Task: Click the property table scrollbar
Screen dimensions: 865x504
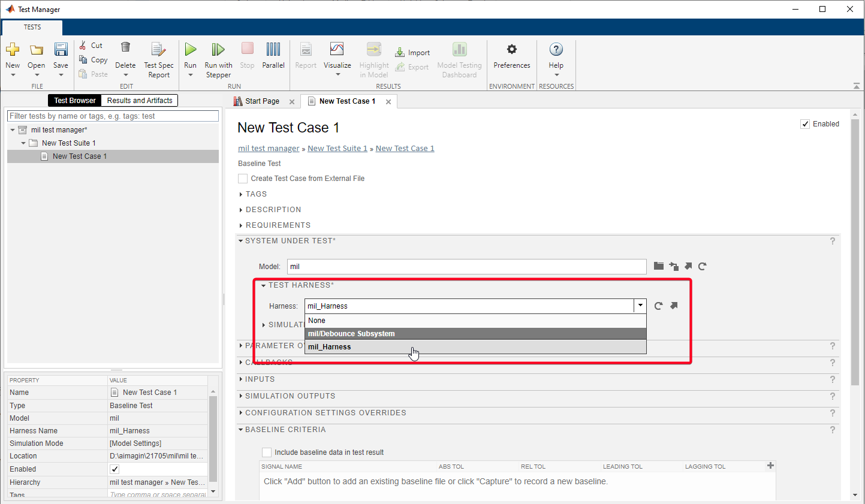Action: [x=213, y=439]
